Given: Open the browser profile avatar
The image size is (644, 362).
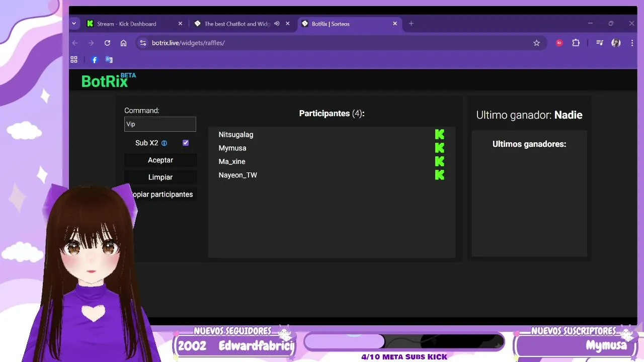Looking at the screenshot, I should point(616,43).
